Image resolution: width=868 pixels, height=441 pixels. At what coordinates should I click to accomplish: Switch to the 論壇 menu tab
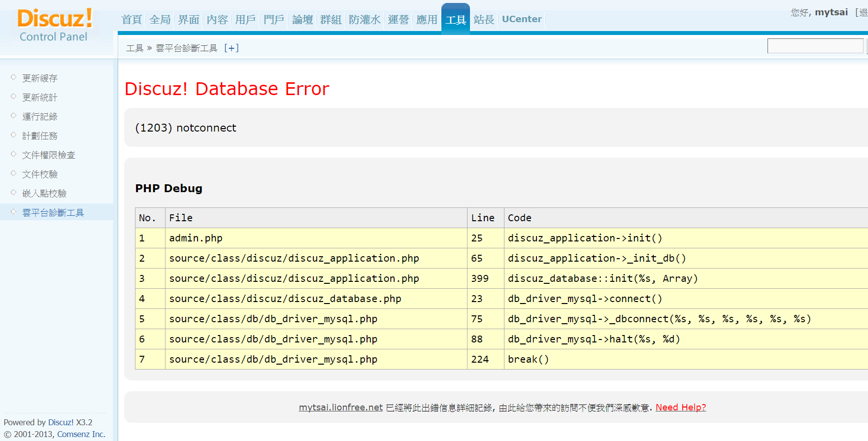coord(302,20)
